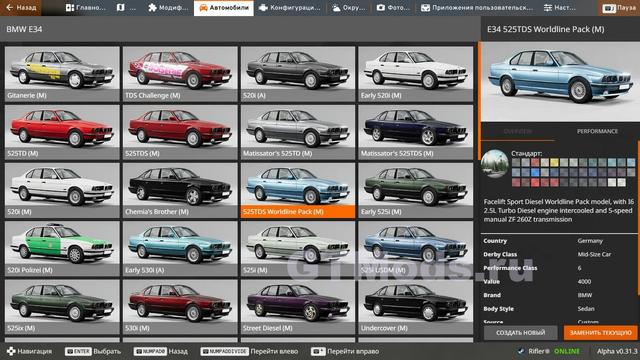Select the TDS Challenge (M) car
This screenshot has width=640, height=360.
click(x=180, y=74)
